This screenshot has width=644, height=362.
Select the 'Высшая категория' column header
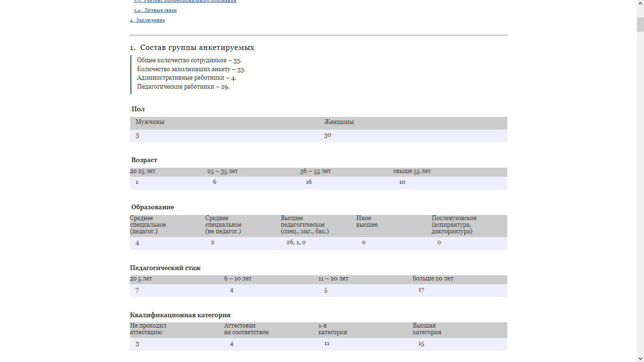coord(427,329)
